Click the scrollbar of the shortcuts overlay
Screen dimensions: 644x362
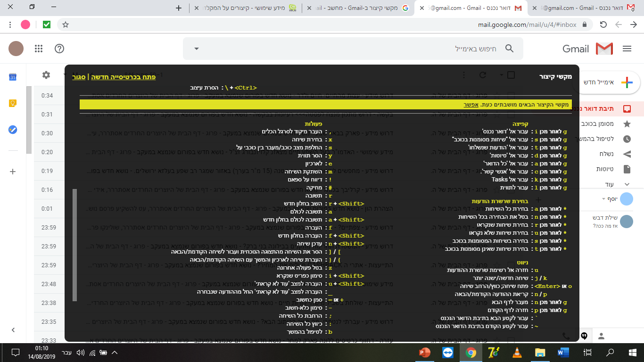(74, 245)
